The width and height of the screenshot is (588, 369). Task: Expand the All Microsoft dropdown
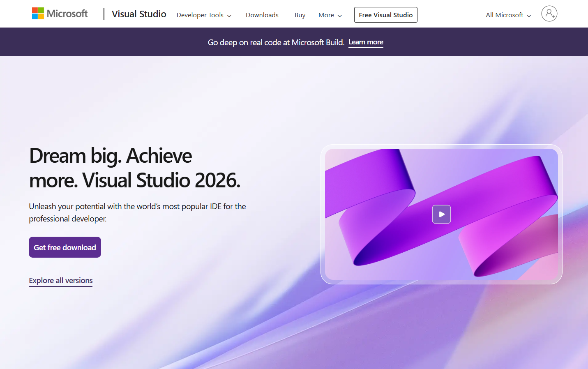coord(509,15)
